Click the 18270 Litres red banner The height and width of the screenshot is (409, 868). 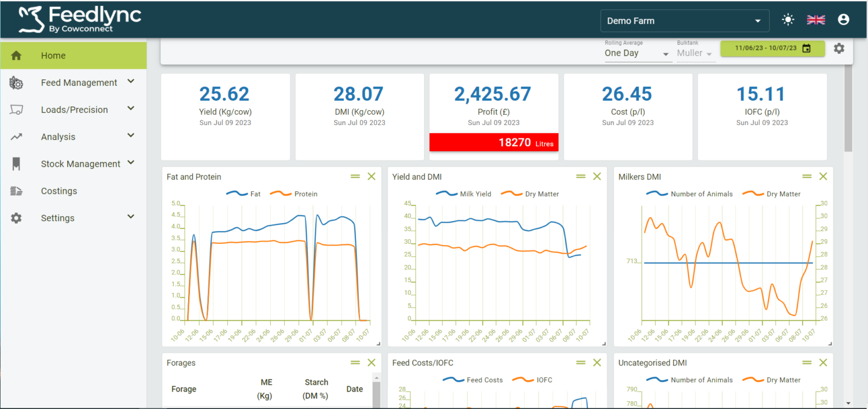494,142
